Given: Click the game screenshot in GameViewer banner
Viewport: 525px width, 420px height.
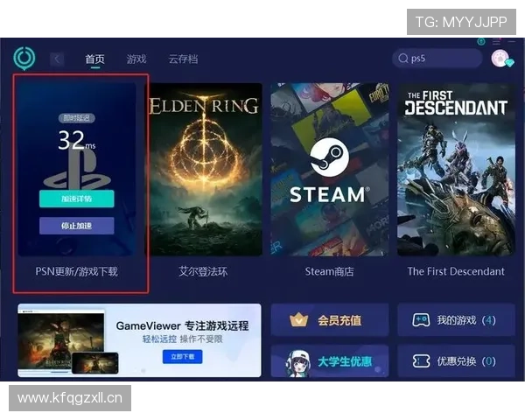Looking at the screenshot, I should tap(61, 342).
